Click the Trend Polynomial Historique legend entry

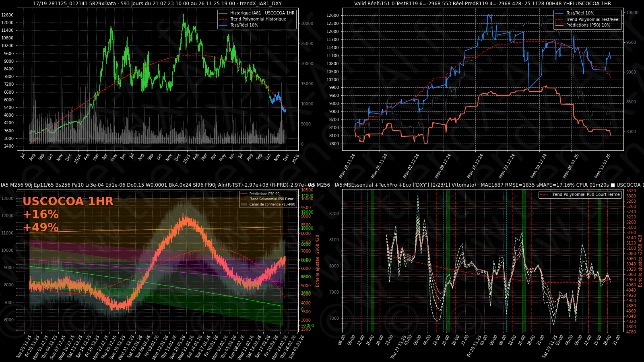(258, 19)
